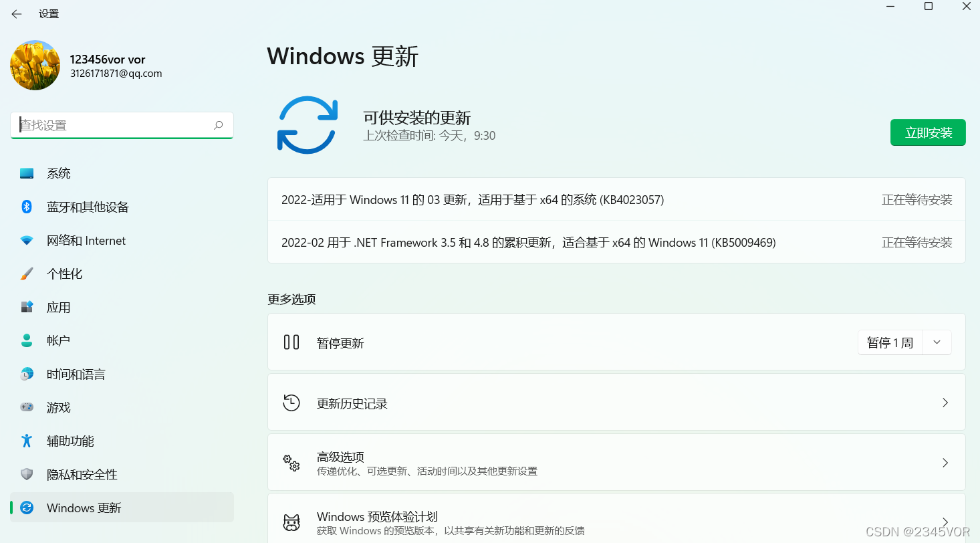Click the large blue update sync icon
Screen dimensions: 980x543
(x=308, y=125)
